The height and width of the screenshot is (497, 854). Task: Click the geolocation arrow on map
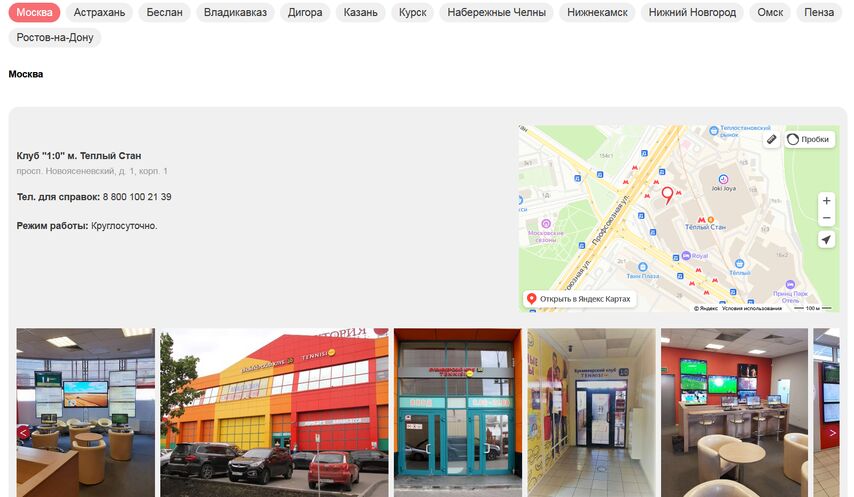pyautogui.click(x=826, y=240)
